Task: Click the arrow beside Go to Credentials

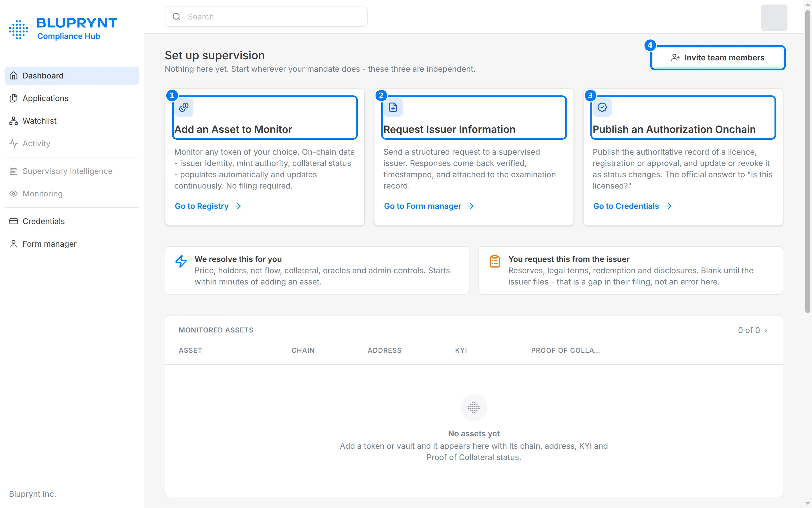Action: [x=668, y=206]
